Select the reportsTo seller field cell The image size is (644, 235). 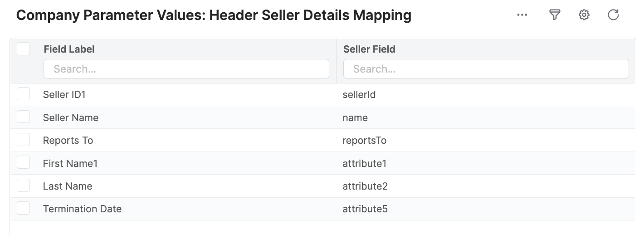pos(364,141)
